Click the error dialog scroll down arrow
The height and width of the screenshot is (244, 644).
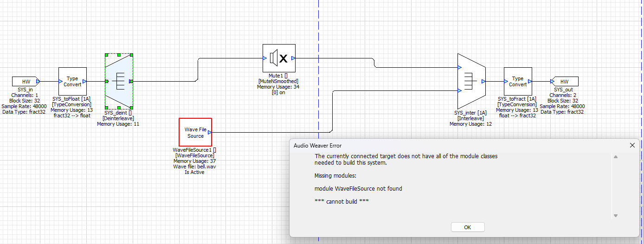[616, 216]
